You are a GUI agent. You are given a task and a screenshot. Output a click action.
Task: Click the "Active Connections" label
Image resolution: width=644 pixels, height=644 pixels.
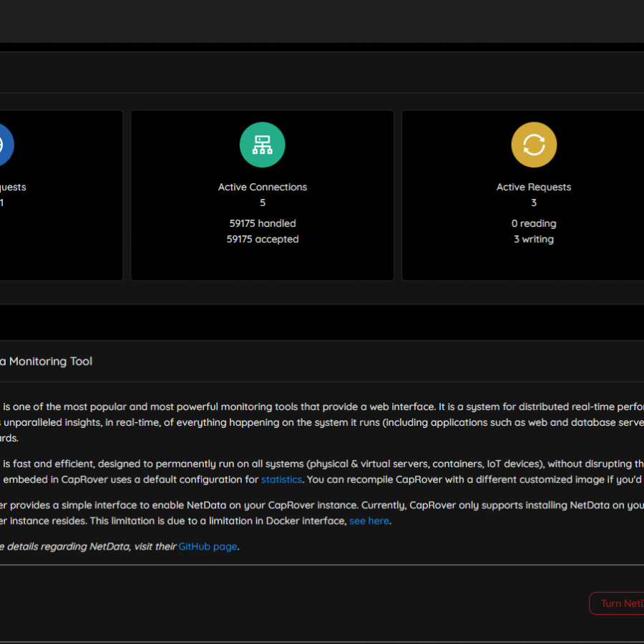[x=262, y=187]
